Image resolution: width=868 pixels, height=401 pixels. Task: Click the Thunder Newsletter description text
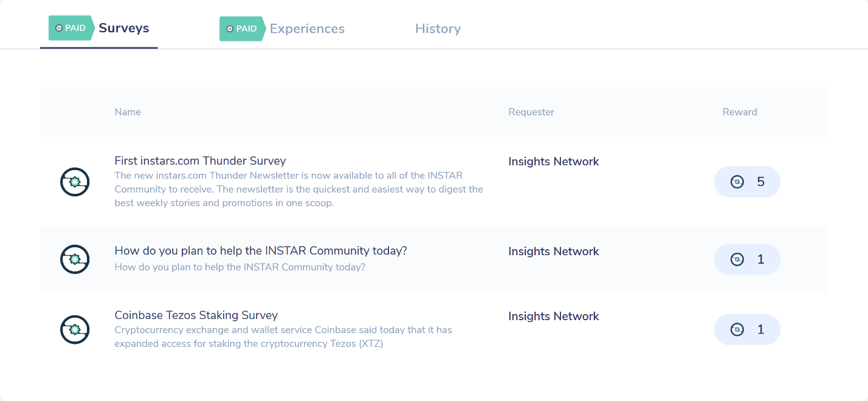tap(298, 189)
